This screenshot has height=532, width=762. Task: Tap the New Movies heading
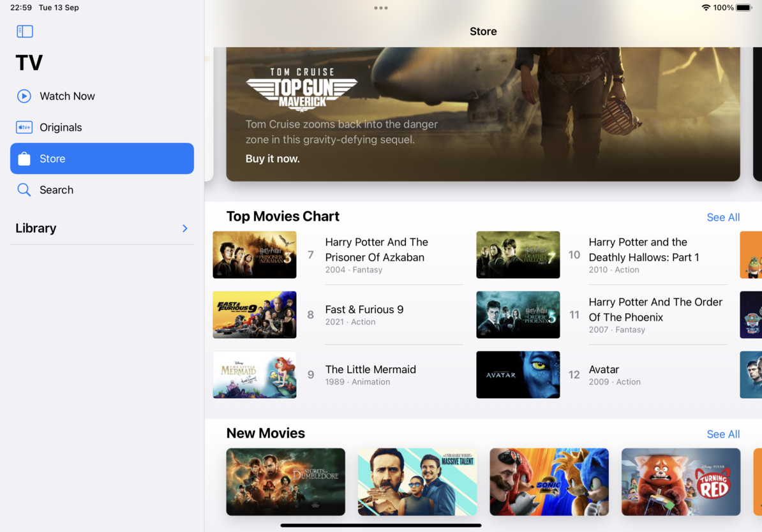[x=266, y=433]
